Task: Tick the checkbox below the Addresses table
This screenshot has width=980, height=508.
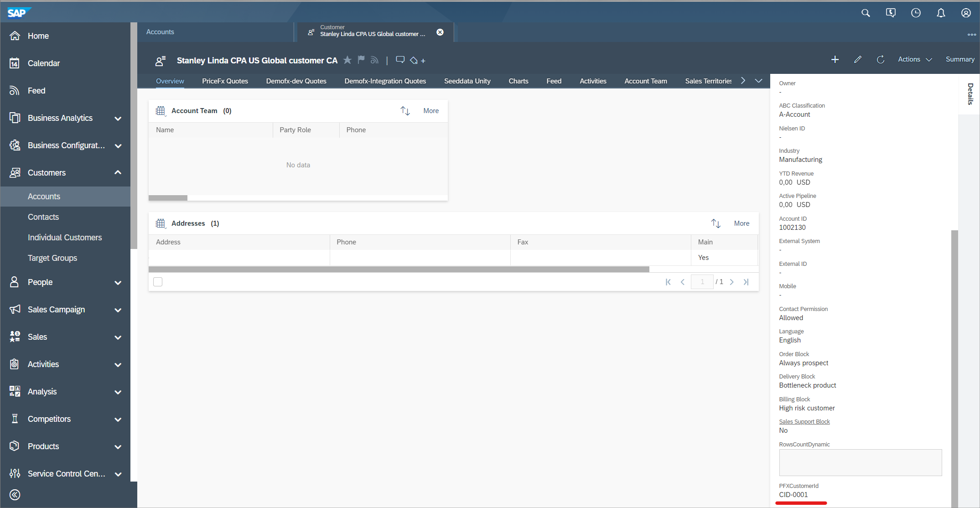Action: 158,282
